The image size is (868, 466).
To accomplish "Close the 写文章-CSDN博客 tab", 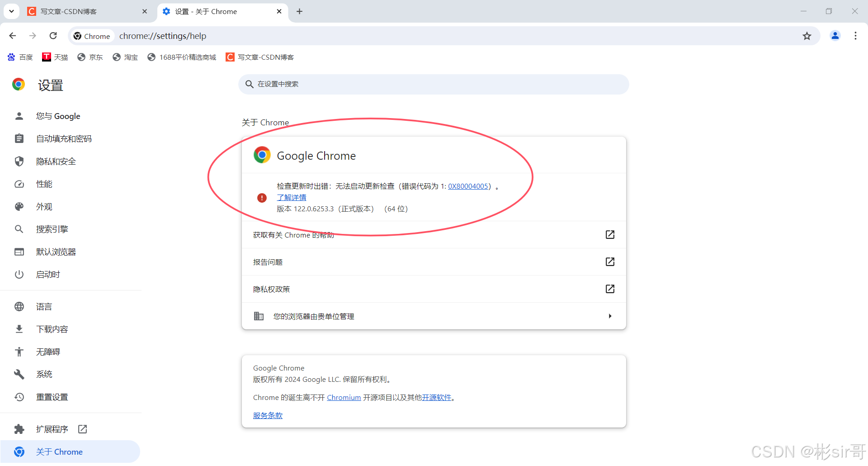I will [145, 11].
